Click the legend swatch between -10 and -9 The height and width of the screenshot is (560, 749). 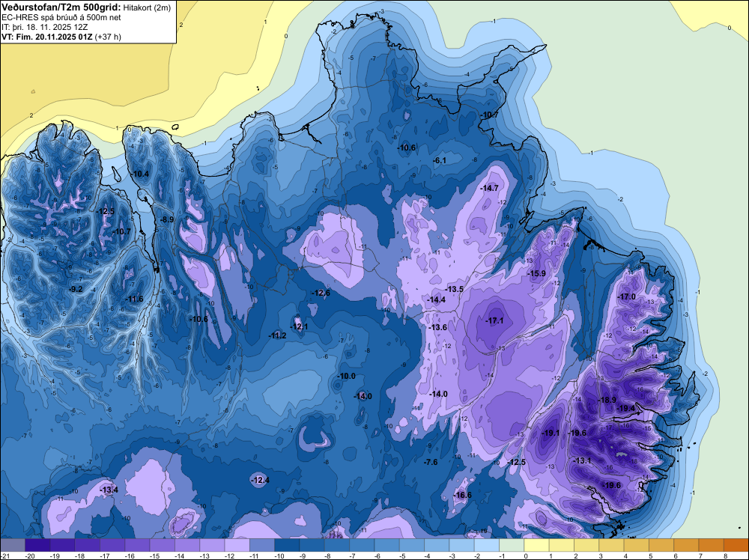click(287, 545)
